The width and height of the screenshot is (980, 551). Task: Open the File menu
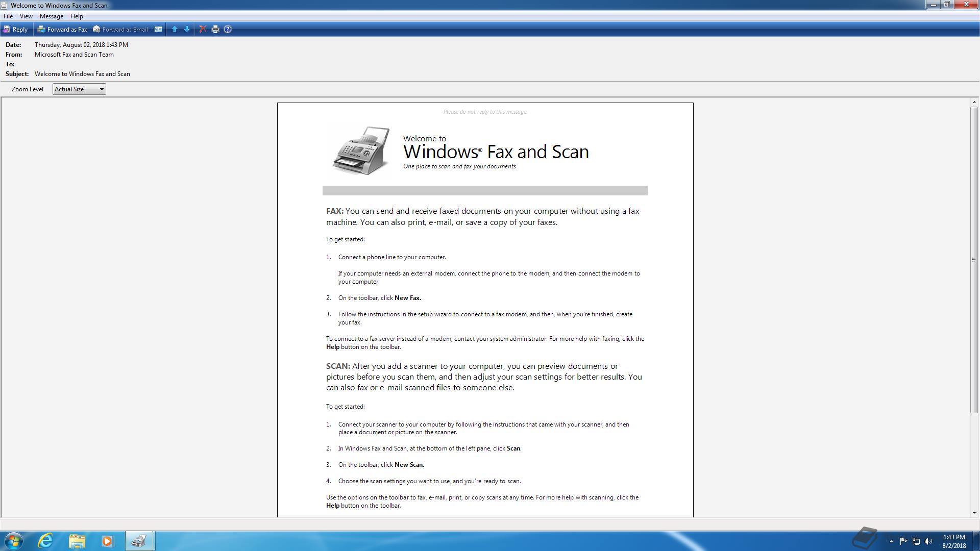coord(8,16)
